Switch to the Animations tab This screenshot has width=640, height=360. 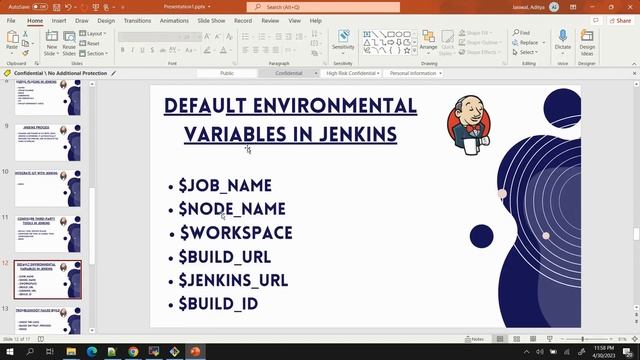point(174,20)
